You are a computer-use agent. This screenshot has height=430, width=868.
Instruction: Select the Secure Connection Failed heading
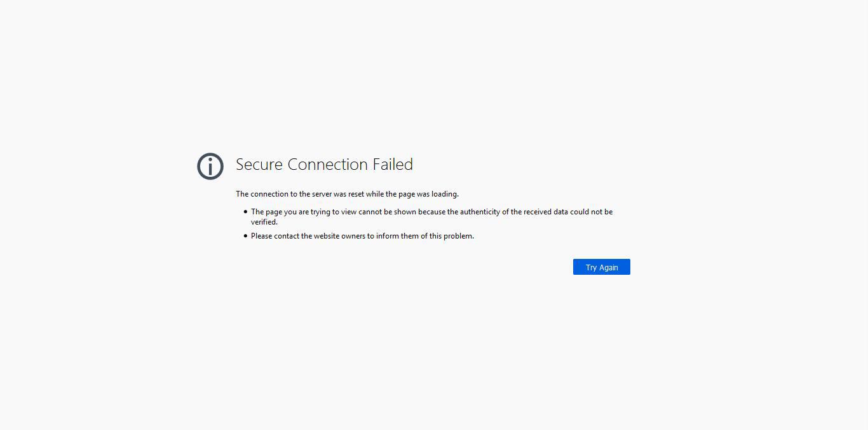[324, 164]
